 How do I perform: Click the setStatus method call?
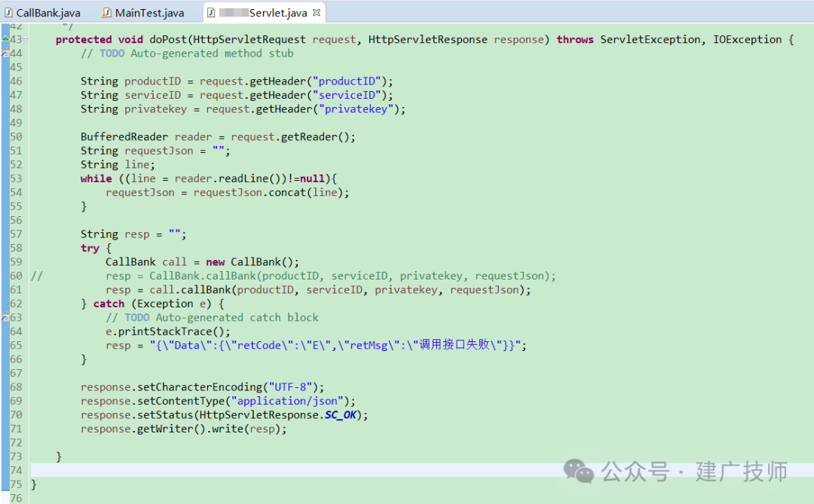tap(165, 414)
